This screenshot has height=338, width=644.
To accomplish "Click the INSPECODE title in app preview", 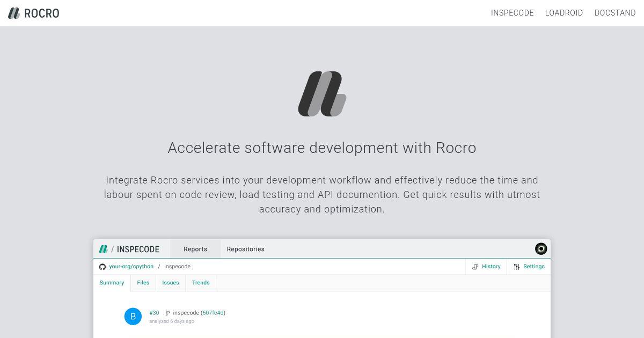I will 138,249.
